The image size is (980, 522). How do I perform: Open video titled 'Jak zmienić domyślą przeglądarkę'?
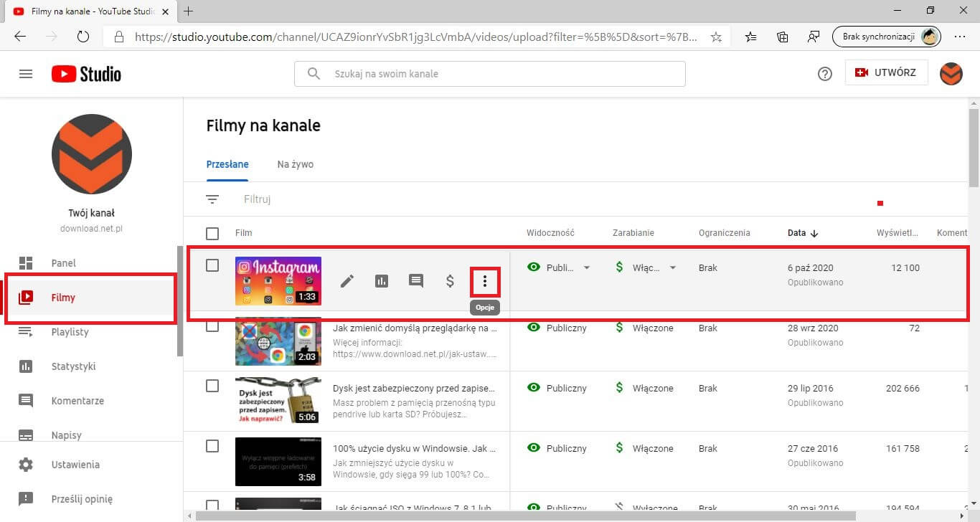[415, 328]
